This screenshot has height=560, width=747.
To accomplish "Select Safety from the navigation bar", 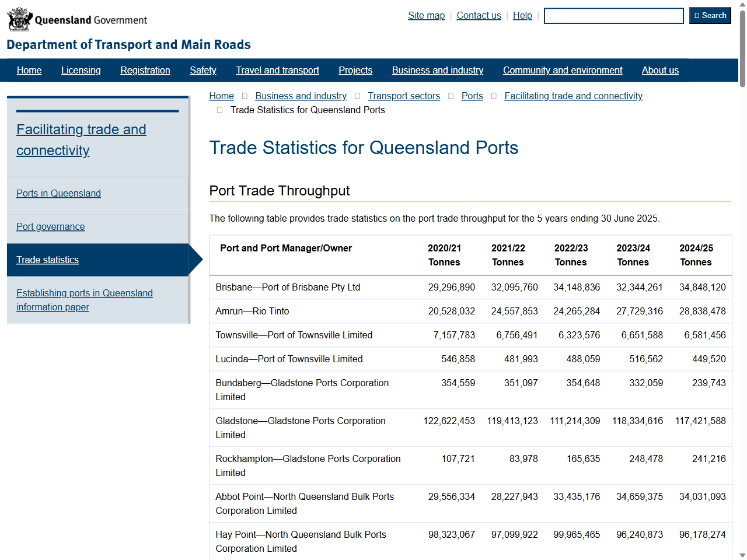I will pyautogui.click(x=203, y=70).
